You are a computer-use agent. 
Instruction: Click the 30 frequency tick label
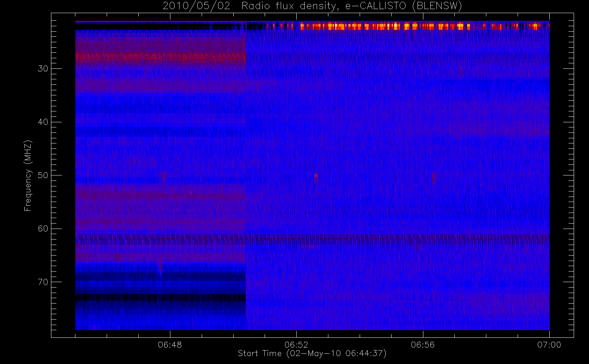pyautogui.click(x=43, y=69)
